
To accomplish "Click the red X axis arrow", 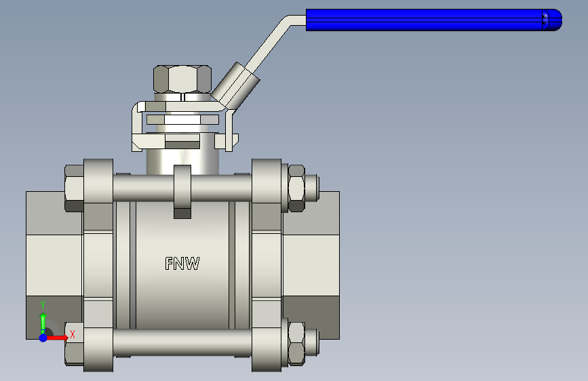I will coord(57,338).
